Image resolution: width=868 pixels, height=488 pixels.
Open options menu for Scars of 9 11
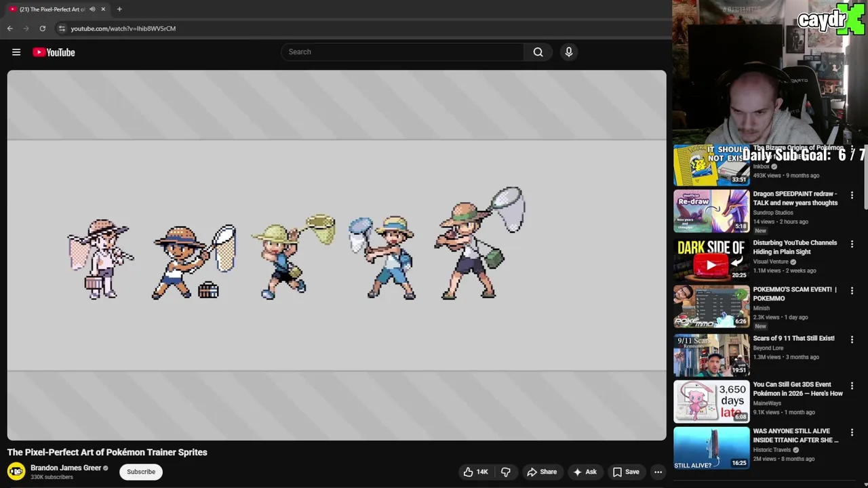[x=852, y=340]
